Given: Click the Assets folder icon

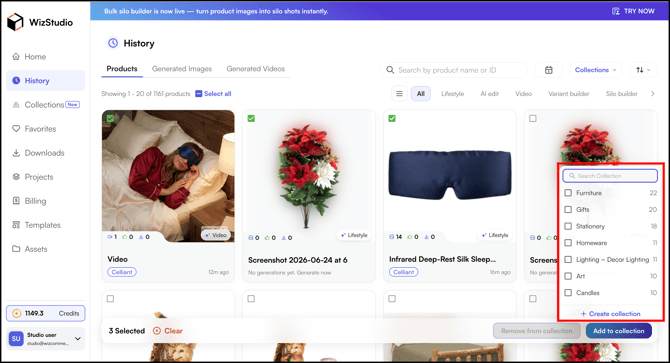Looking at the screenshot, I should tap(16, 249).
